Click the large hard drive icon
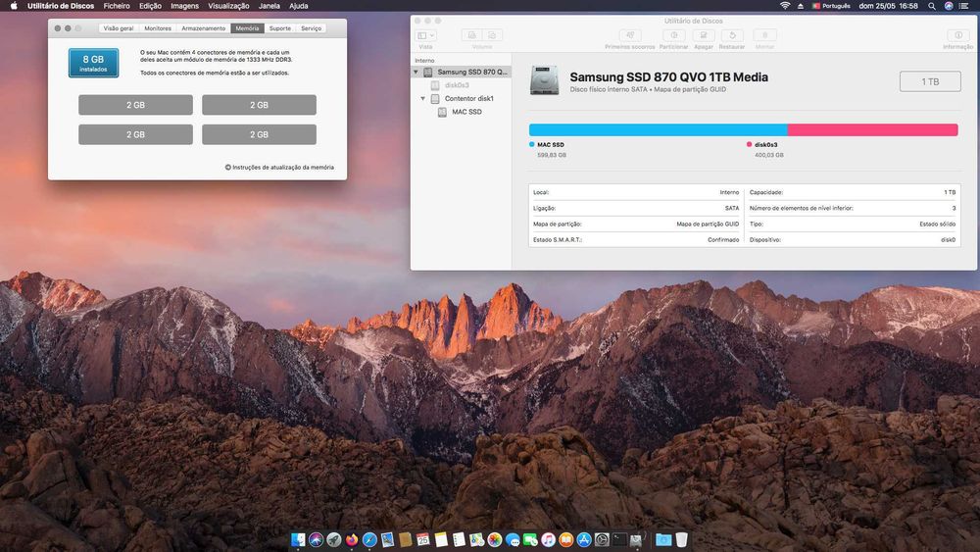The image size is (980, 552). point(544,80)
